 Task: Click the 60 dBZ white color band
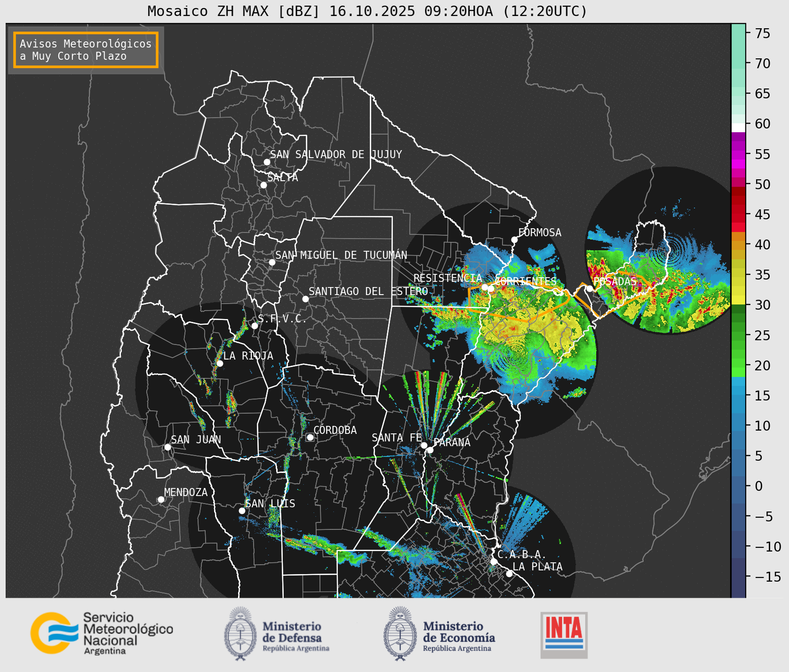738,128
